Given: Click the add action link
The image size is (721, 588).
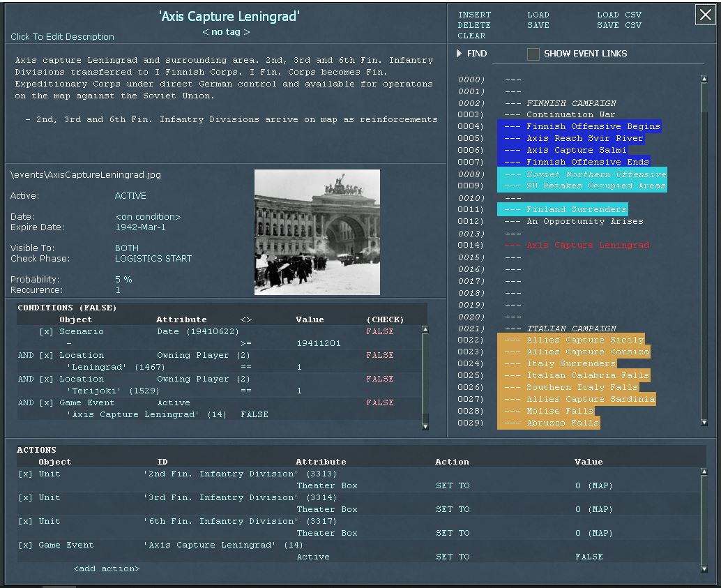Looking at the screenshot, I should [x=107, y=569].
